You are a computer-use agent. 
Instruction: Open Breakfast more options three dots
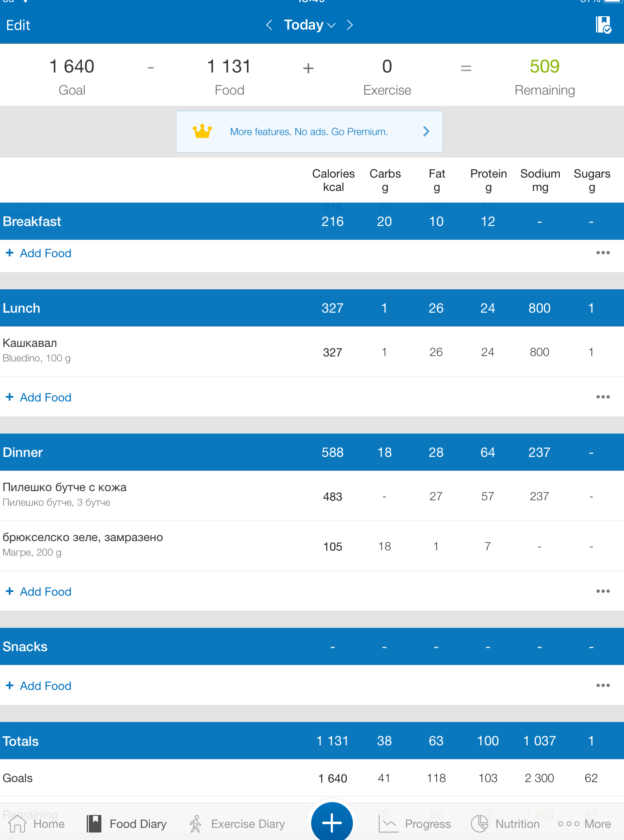(603, 253)
